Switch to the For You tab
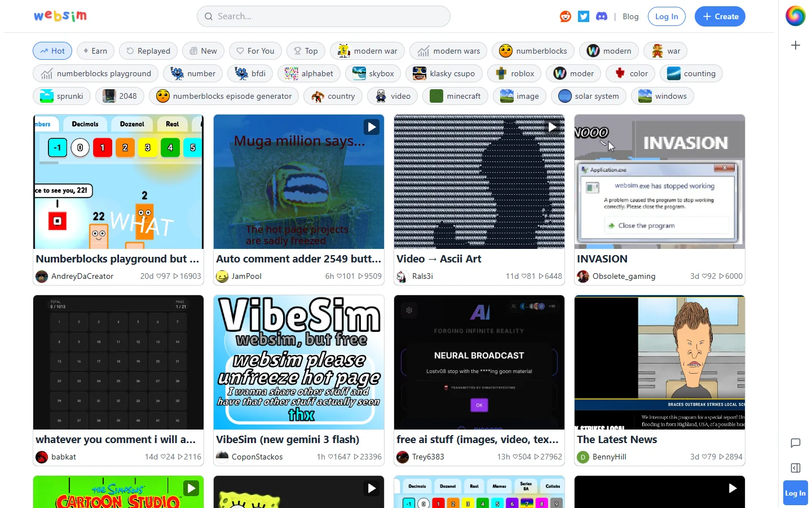This screenshot has height=508, width=812. pos(255,51)
